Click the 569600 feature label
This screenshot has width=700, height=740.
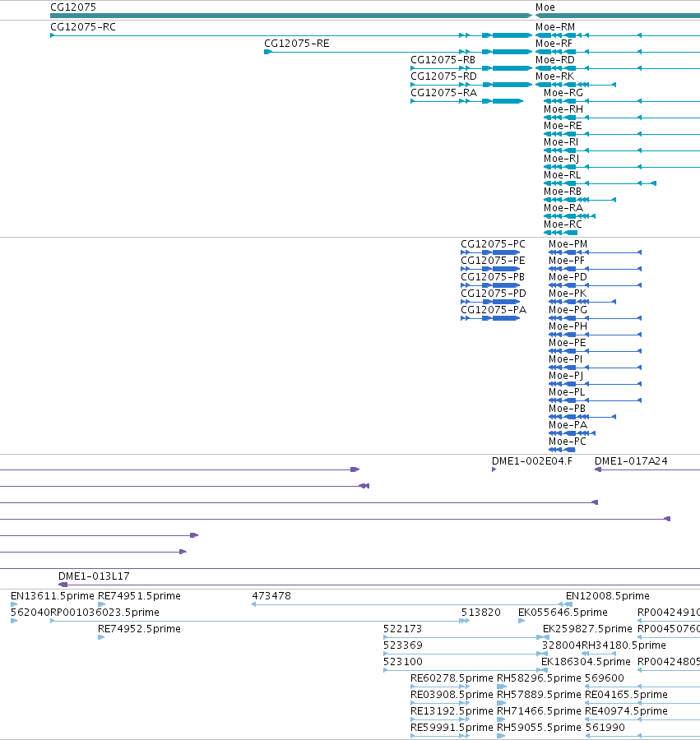[605, 678]
